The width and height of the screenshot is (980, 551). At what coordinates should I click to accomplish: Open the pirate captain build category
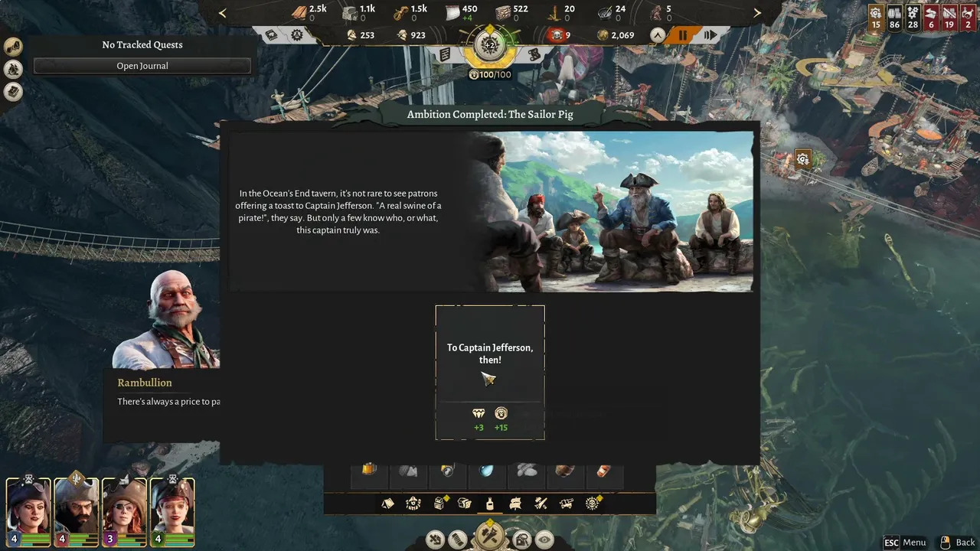coord(413,504)
